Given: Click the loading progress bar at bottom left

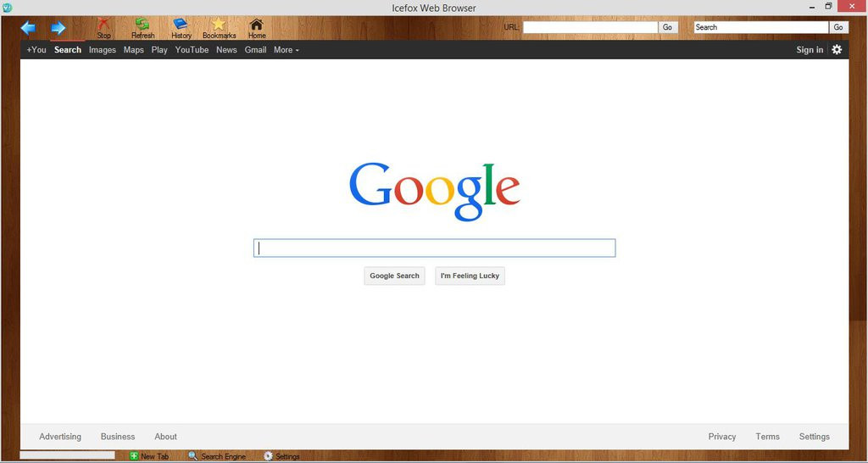Looking at the screenshot, I should (x=67, y=455).
